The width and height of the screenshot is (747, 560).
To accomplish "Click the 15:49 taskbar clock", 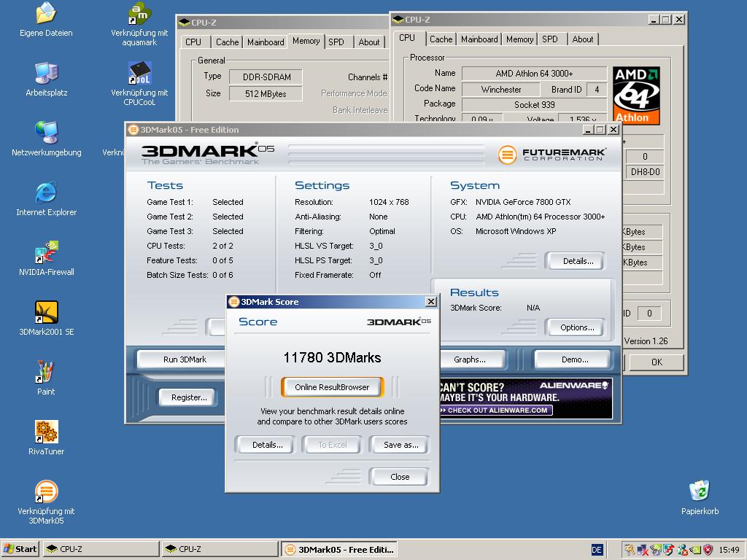I will pyautogui.click(x=729, y=550).
